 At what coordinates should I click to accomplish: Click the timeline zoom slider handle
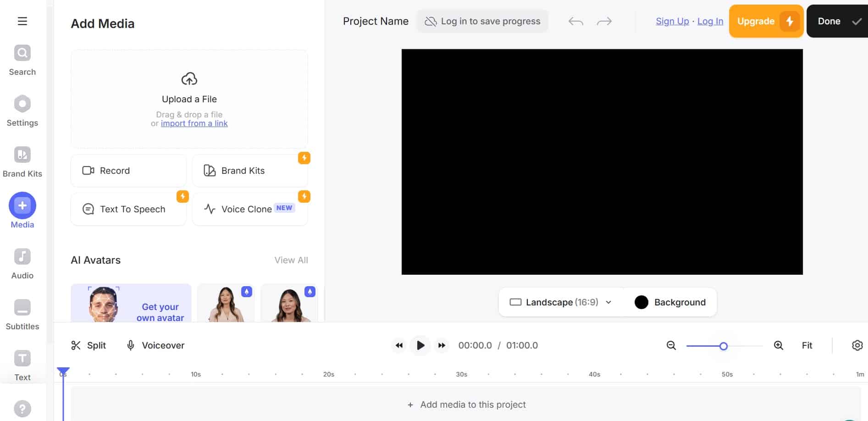(x=723, y=346)
